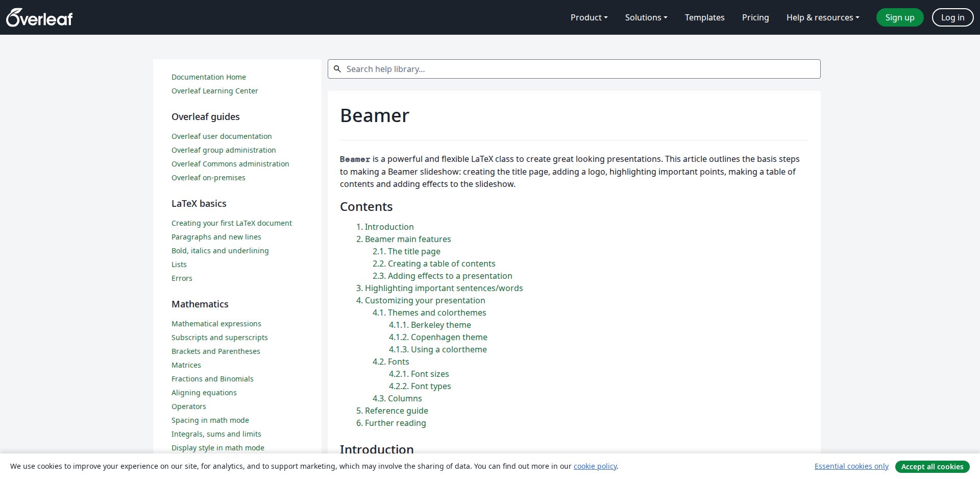This screenshot has height=479, width=980.
Task: Open Overleaf group administration
Action: tap(224, 150)
